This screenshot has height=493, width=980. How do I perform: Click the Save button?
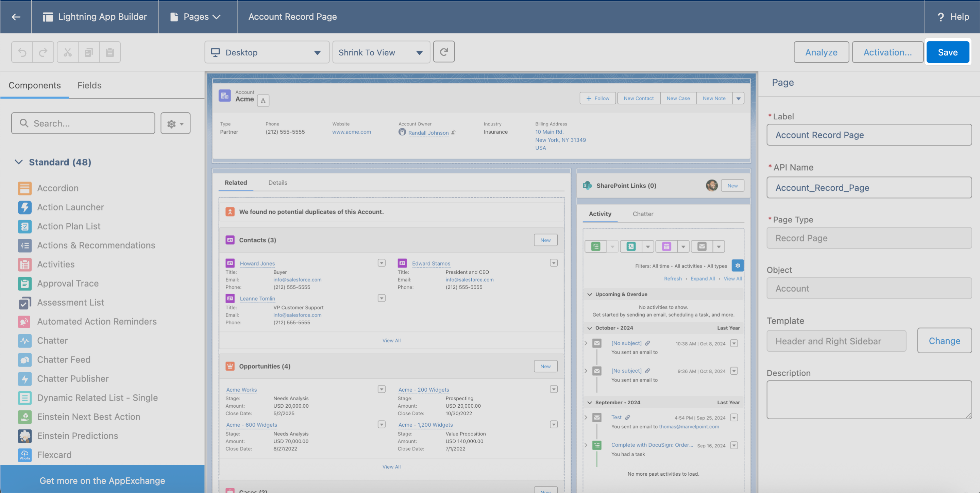pyautogui.click(x=947, y=52)
